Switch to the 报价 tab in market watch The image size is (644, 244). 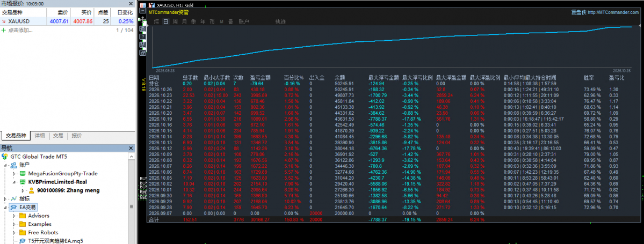coord(76,136)
